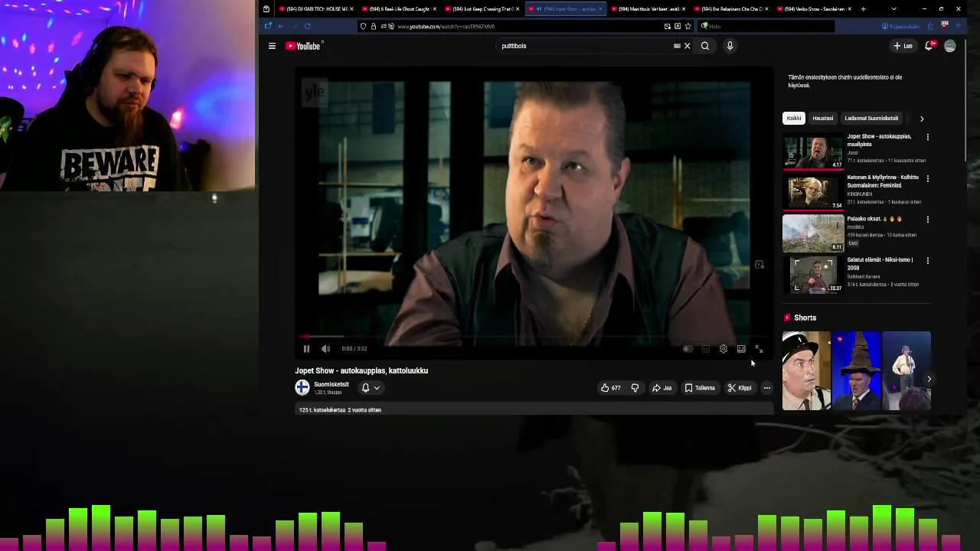
Task: Select the Haustasi filter chip
Action: [823, 119]
